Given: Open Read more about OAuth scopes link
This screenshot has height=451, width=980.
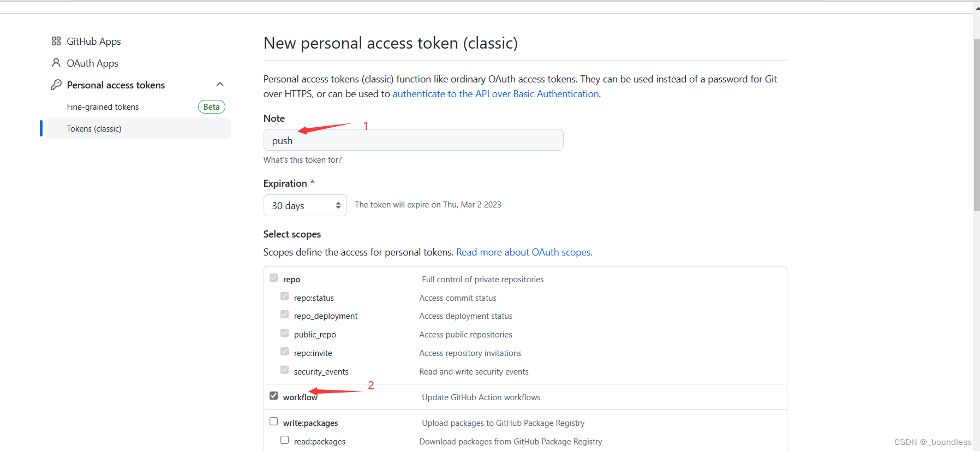Looking at the screenshot, I should pos(523,252).
